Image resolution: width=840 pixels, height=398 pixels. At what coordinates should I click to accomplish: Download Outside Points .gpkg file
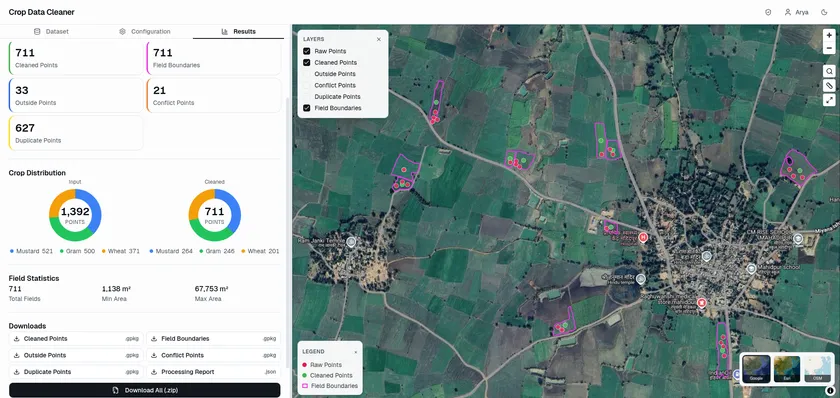pos(76,355)
